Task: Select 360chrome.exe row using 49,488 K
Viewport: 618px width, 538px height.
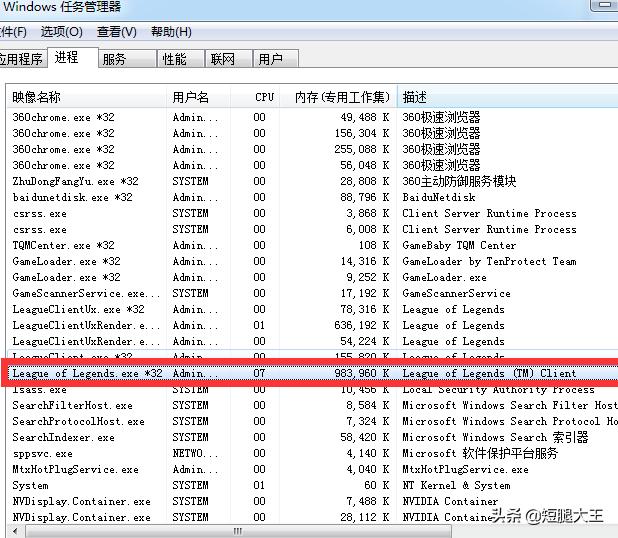Action: coord(313,117)
